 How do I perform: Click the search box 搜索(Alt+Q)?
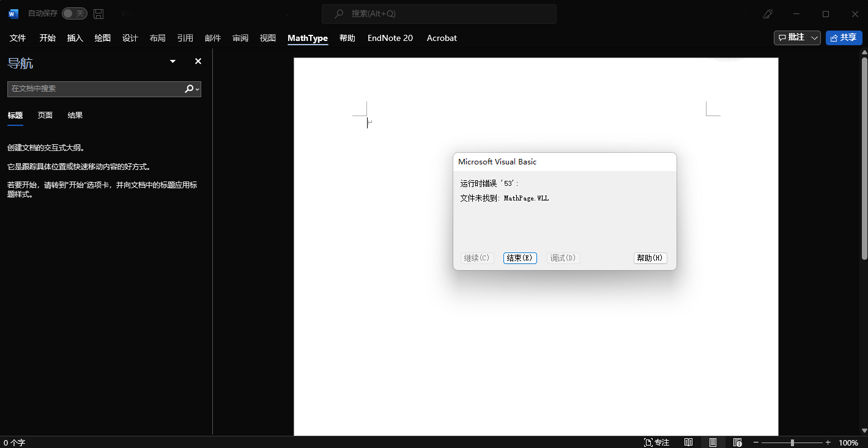point(439,13)
